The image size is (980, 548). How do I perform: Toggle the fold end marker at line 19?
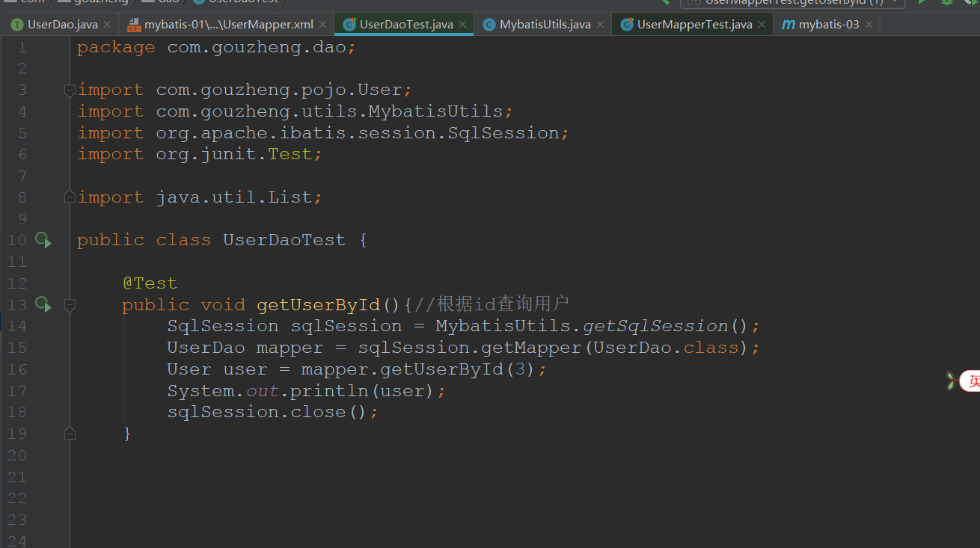point(70,433)
